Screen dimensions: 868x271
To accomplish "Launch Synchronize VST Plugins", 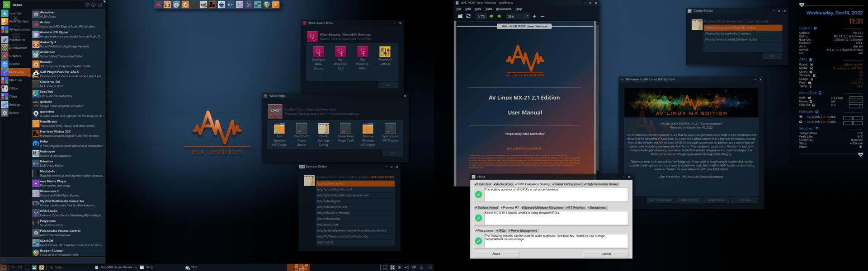I will click(390, 128).
